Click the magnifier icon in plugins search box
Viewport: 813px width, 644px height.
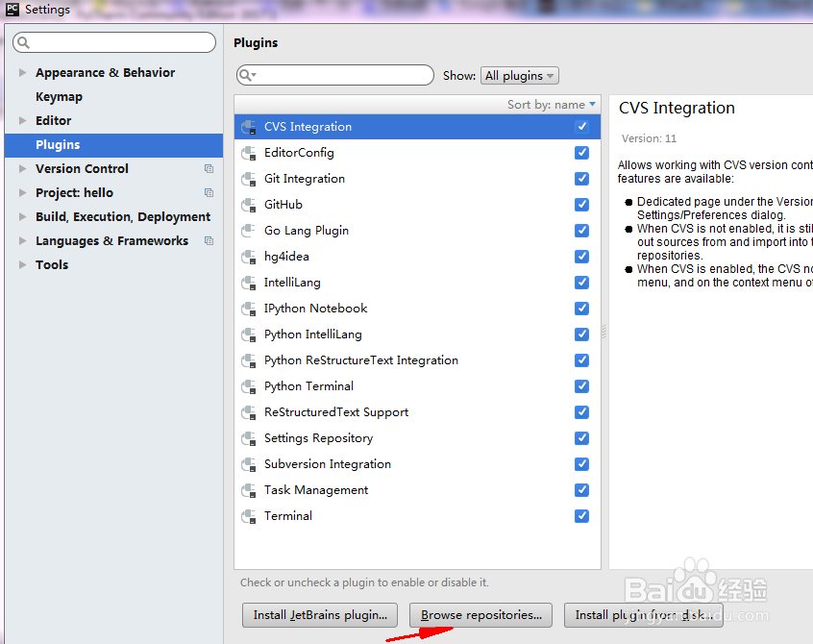coord(246,75)
